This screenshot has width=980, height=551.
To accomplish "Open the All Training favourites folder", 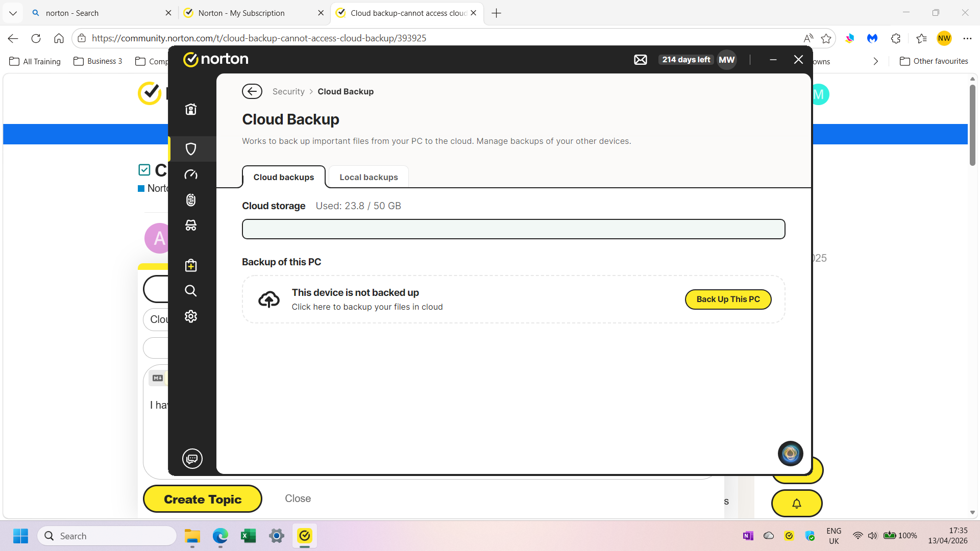I will (35, 61).
